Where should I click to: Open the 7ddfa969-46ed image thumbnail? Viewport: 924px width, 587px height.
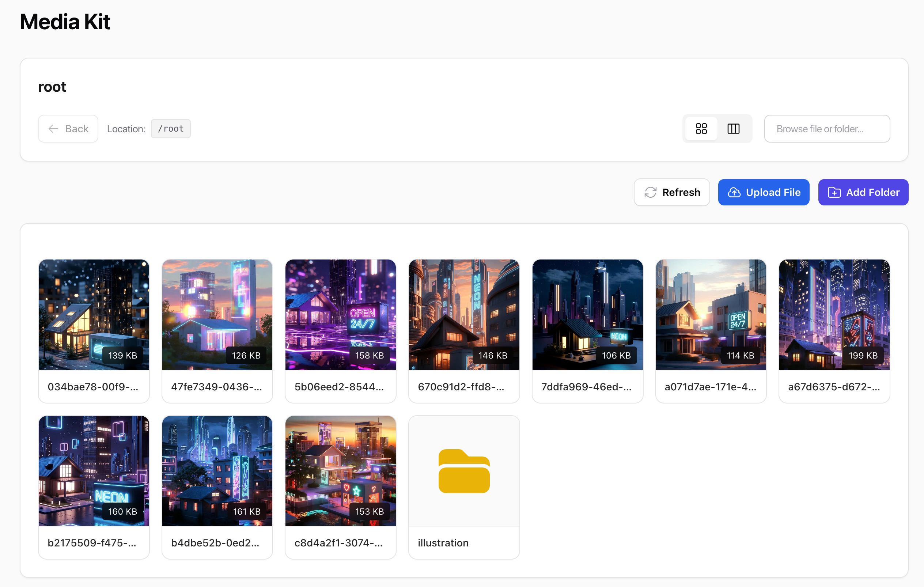587,314
